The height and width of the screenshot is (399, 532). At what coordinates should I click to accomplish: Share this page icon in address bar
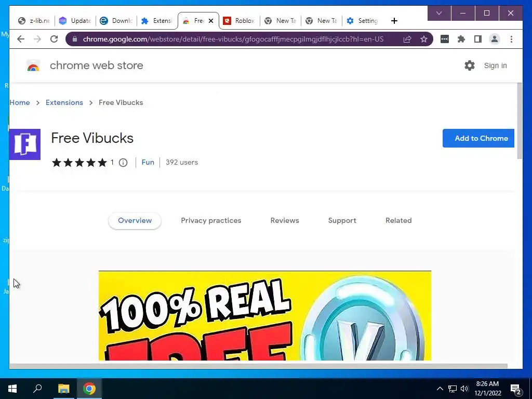[407, 39]
